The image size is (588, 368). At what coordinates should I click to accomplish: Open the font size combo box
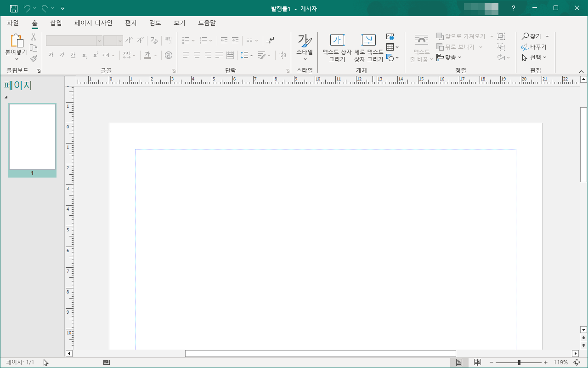click(x=113, y=40)
